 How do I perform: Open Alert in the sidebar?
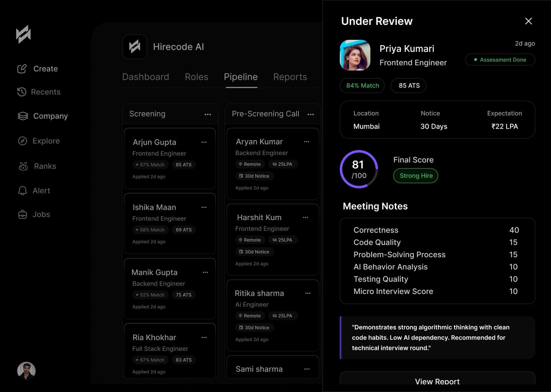click(34, 191)
